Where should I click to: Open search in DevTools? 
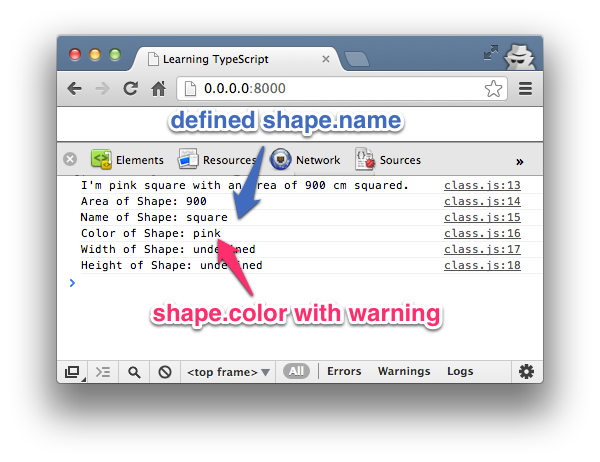133,372
